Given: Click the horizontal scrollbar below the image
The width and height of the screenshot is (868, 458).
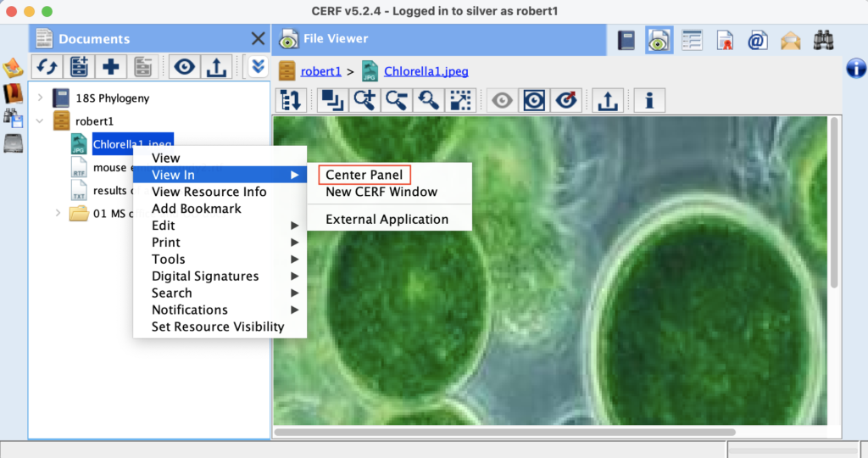Looking at the screenshot, I should pos(551,433).
